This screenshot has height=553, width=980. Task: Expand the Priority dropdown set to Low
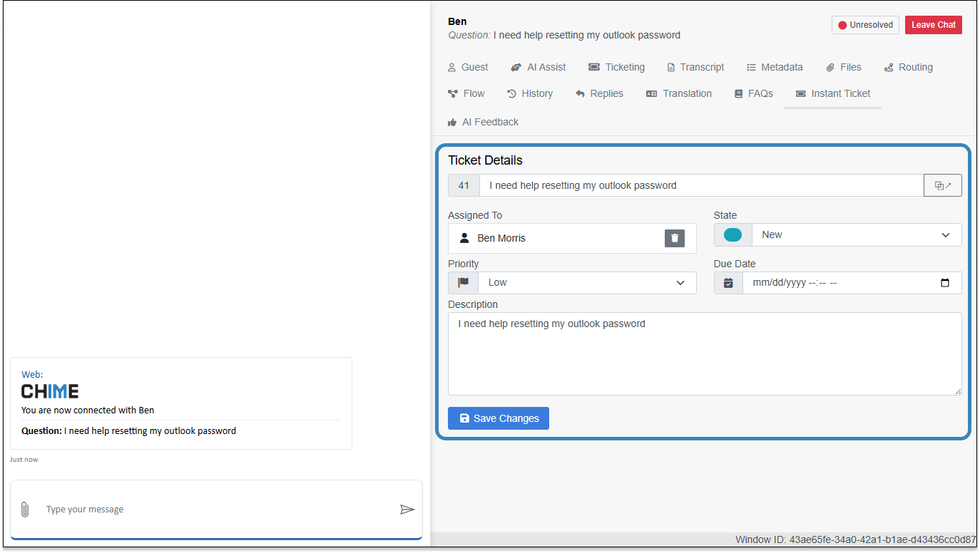[586, 283]
